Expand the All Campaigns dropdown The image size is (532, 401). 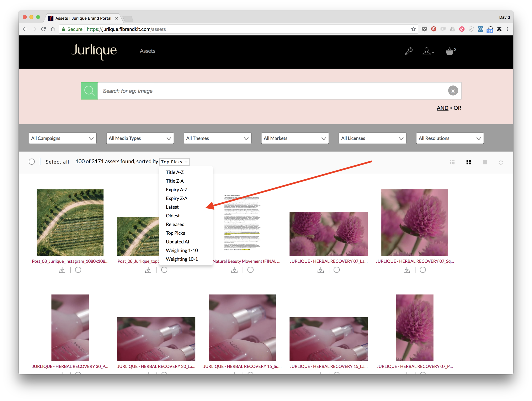pos(63,138)
